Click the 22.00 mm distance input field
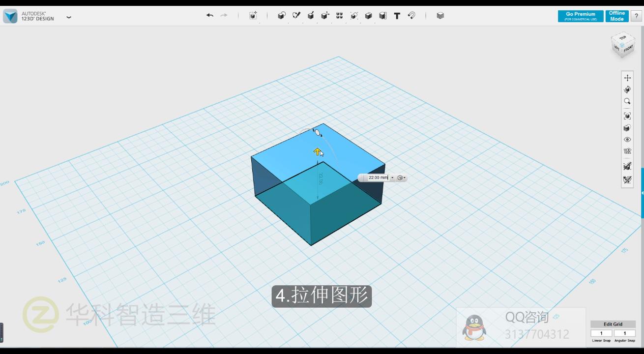 (378, 177)
